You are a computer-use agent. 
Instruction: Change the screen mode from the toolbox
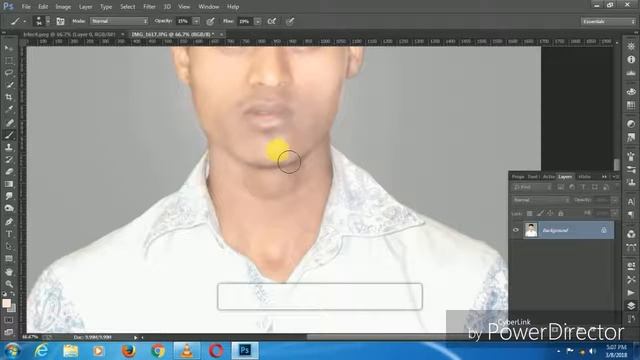click(9, 332)
